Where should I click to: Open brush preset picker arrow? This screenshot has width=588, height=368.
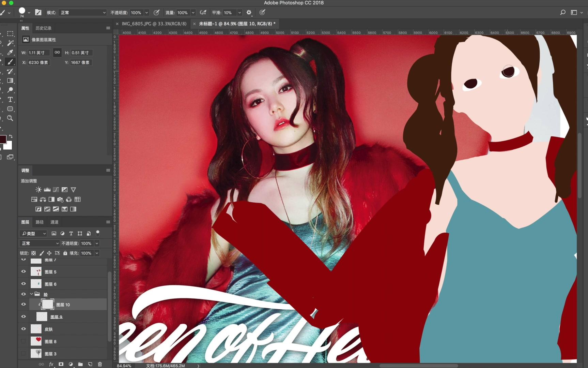[x=29, y=13]
